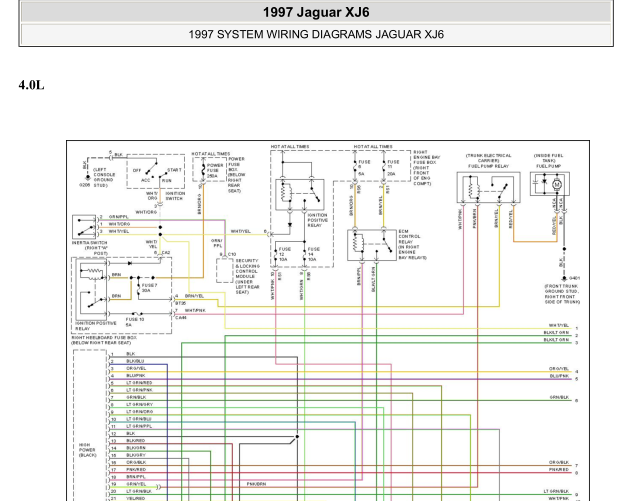The height and width of the screenshot is (501, 631).
Task: Click the 'GRN/BLK' wire label on the right edge
Action: (x=559, y=397)
